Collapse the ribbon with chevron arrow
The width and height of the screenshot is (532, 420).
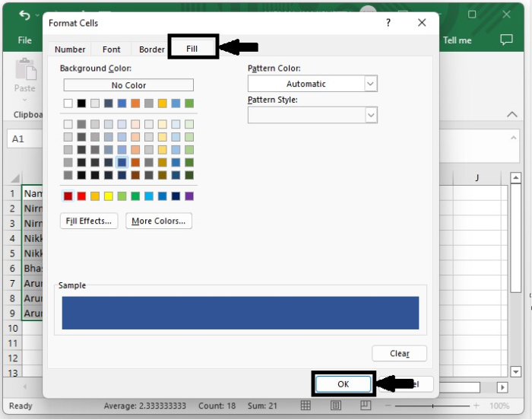(512, 115)
